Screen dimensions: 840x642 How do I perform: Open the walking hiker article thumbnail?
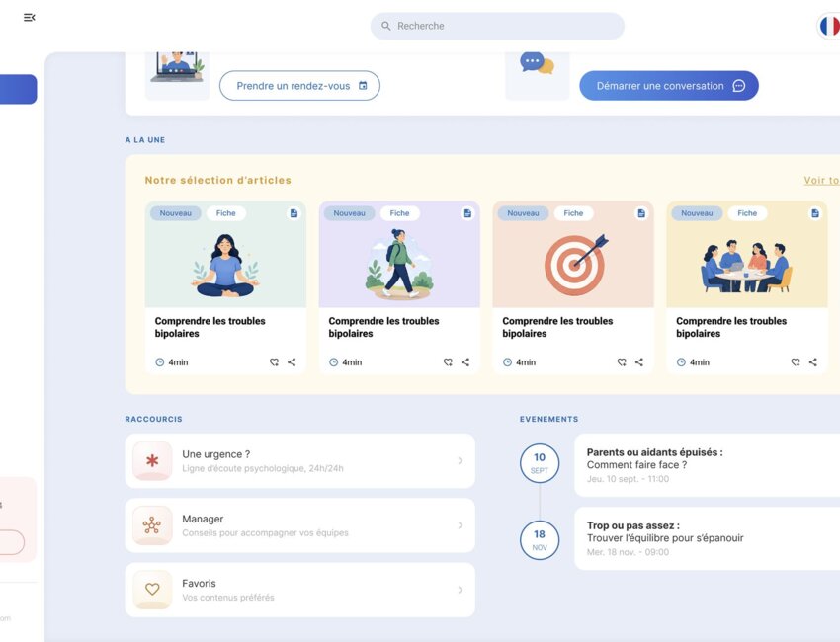[399, 255]
